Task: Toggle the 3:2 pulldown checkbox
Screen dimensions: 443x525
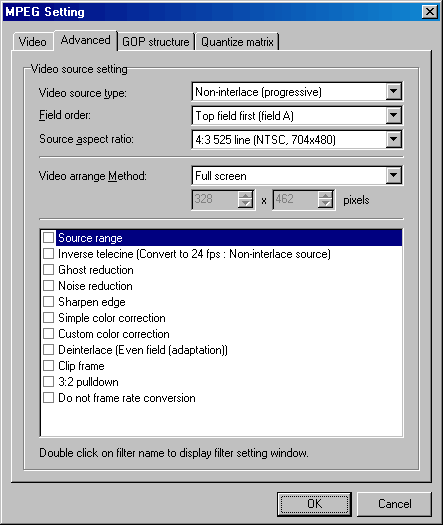Action: pyautogui.click(x=49, y=382)
